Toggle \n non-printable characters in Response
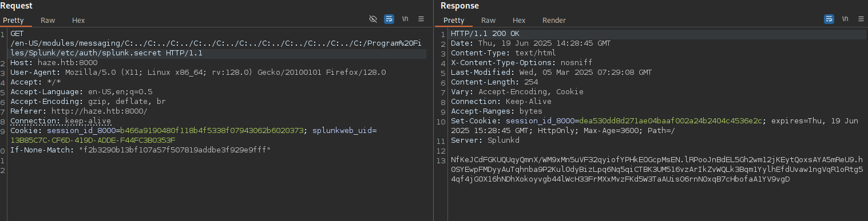 pyautogui.click(x=845, y=19)
